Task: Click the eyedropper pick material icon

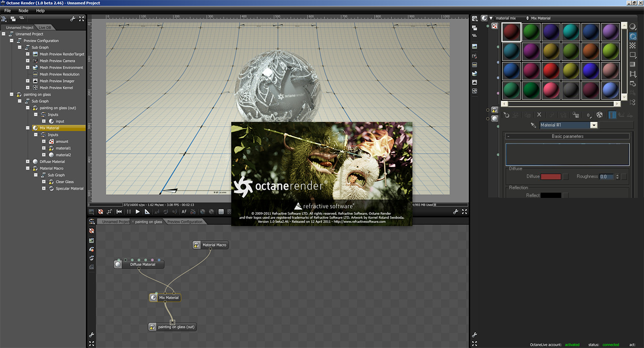Action: coord(534,125)
